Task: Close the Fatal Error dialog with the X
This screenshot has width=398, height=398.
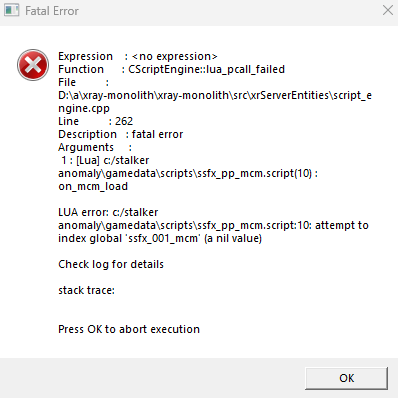Action: (387, 10)
